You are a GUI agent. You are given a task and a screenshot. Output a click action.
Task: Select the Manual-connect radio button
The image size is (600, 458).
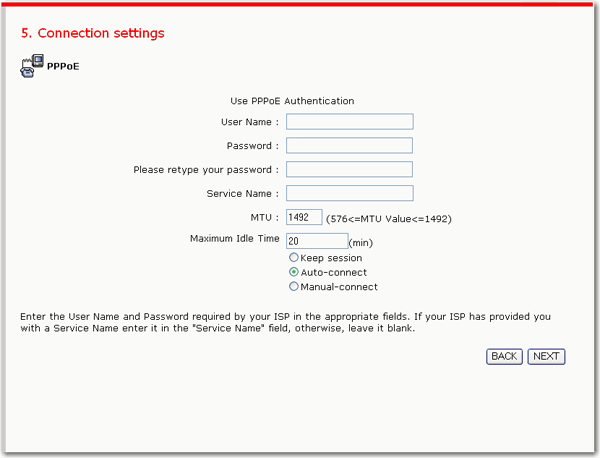click(x=293, y=286)
